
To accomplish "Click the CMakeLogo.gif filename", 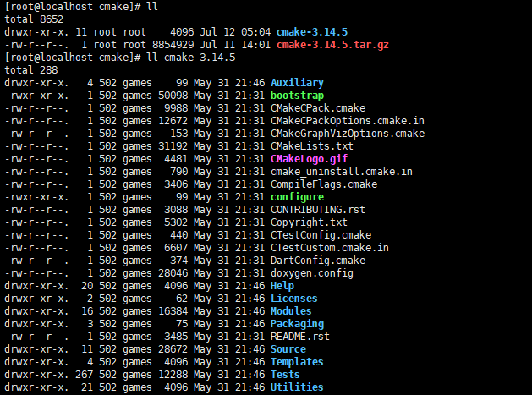I will click(309, 159).
